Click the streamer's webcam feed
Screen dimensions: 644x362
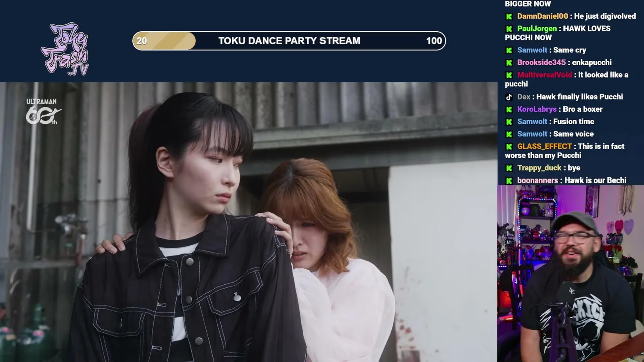point(571,274)
